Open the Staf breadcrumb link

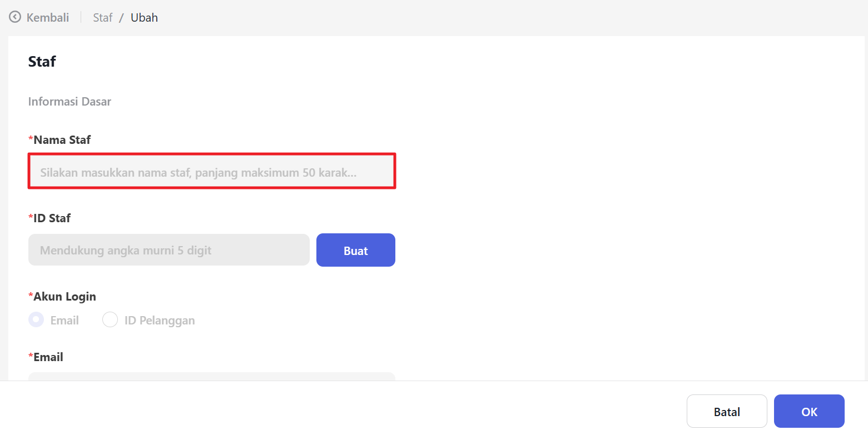[103, 17]
